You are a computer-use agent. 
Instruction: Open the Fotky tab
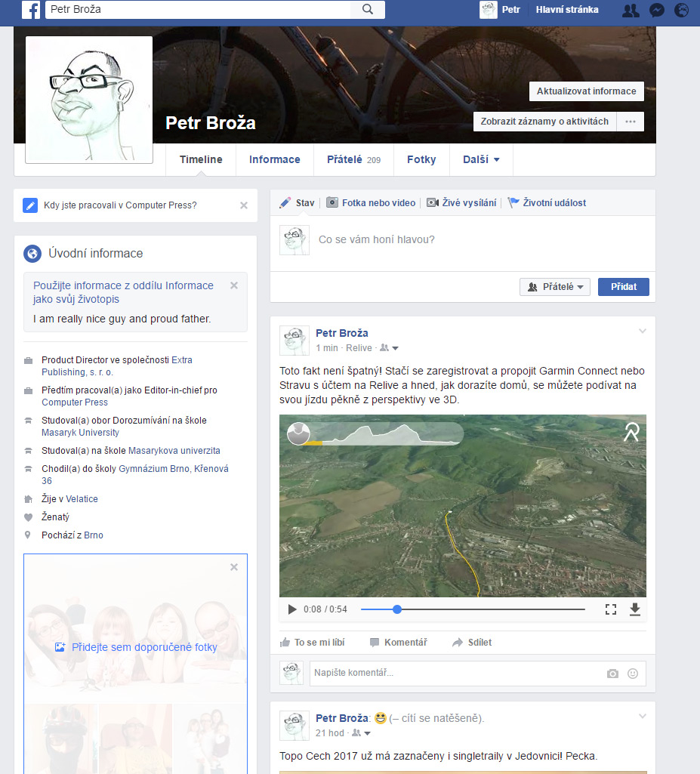[421, 159]
